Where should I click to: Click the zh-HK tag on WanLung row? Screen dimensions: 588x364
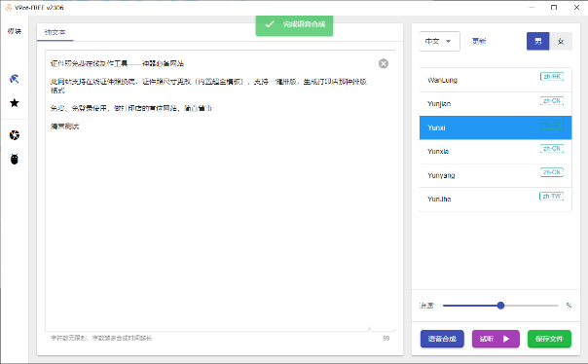coord(552,77)
